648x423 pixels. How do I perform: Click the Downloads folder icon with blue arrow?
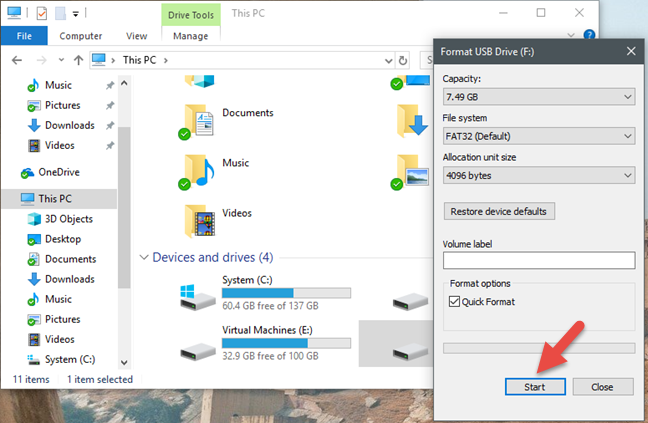(x=412, y=121)
